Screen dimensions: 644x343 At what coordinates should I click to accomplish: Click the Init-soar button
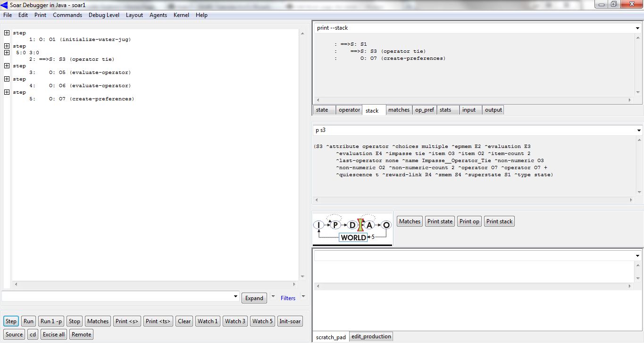290,321
